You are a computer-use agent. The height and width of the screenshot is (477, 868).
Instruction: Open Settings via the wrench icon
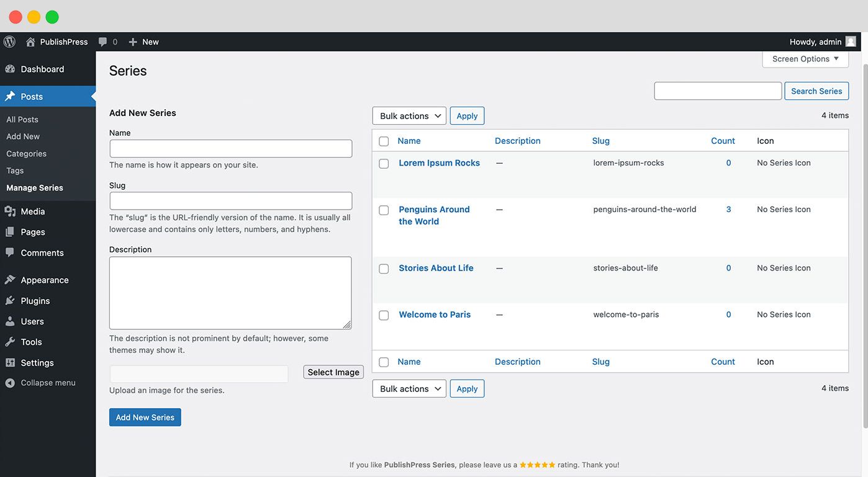11,362
